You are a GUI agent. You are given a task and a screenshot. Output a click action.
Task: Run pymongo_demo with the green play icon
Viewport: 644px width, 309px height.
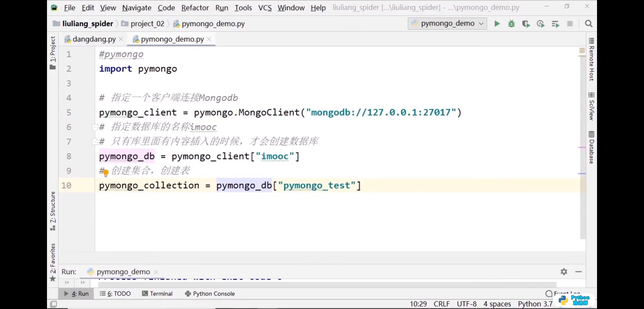coord(497,24)
